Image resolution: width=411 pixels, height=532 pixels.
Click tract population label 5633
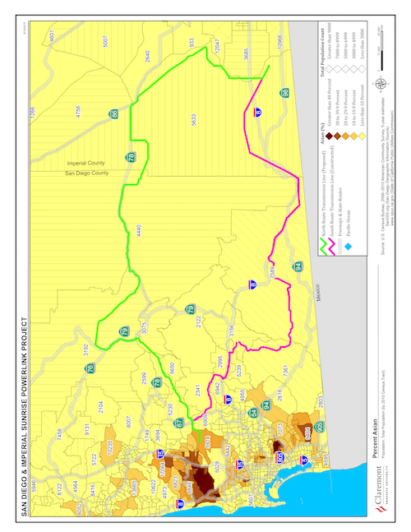pos(194,120)
